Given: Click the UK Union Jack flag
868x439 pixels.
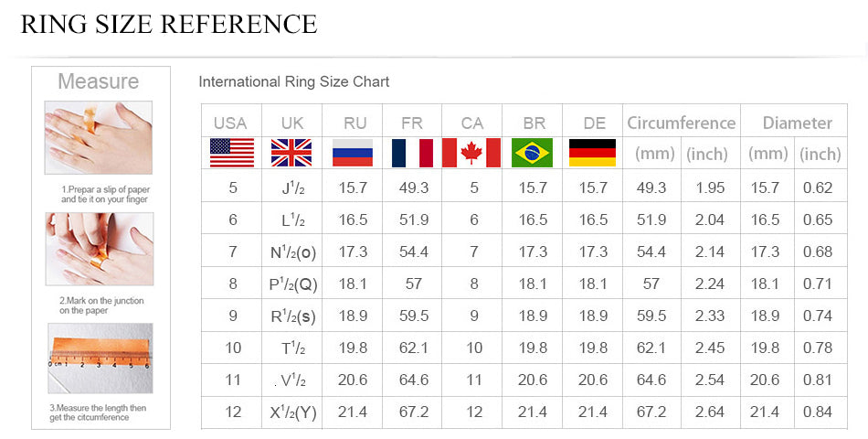Looking at the screenshot, I should (291, 153).
